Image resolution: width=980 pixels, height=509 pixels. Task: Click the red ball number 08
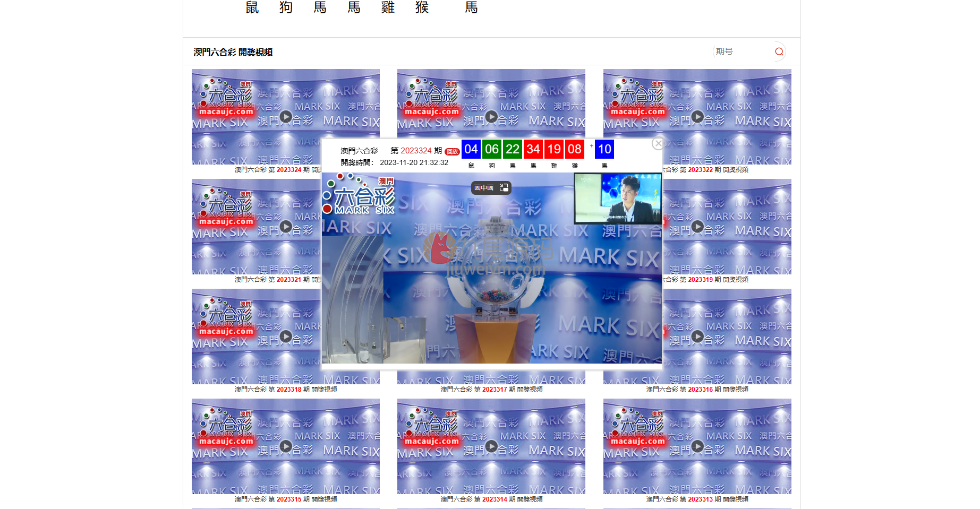pos(575,149)
